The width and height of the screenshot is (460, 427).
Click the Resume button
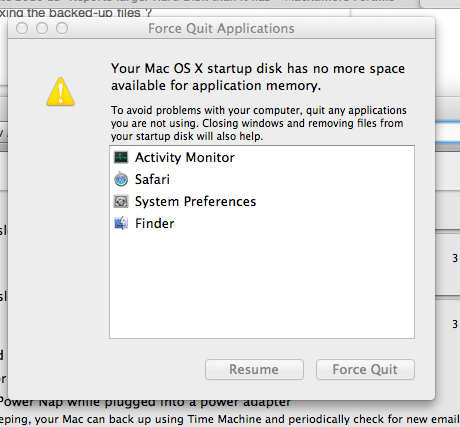click(x=254, y=369)
